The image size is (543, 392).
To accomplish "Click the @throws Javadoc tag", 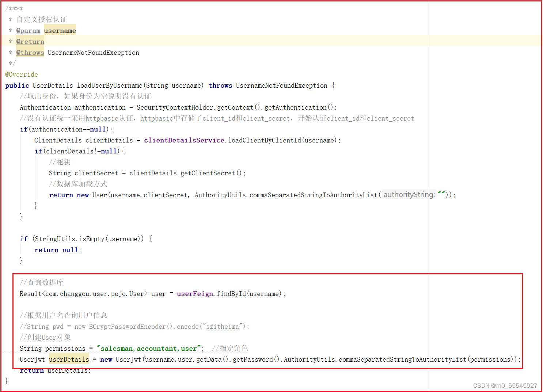I will (30, 53).
